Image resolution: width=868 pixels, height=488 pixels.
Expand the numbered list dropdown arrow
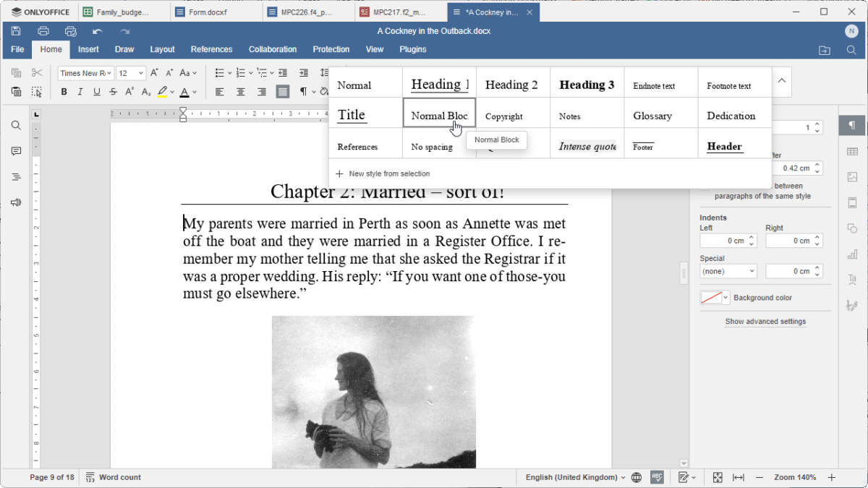[250, 72]
